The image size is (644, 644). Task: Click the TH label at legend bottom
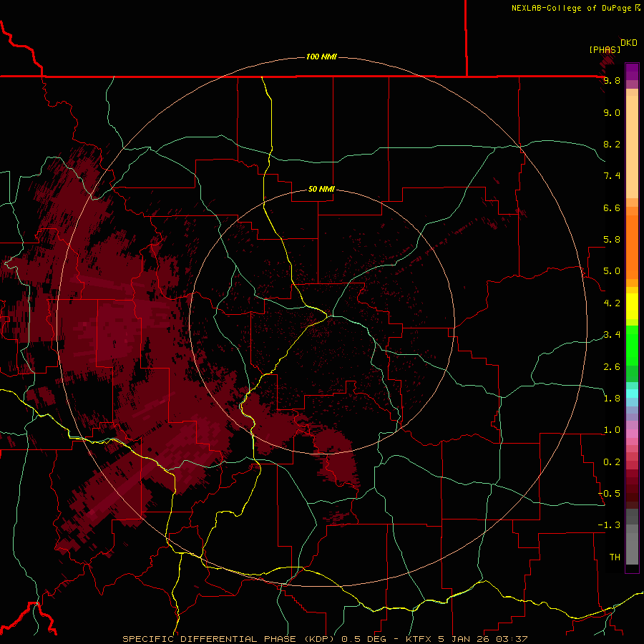[615, 557]
